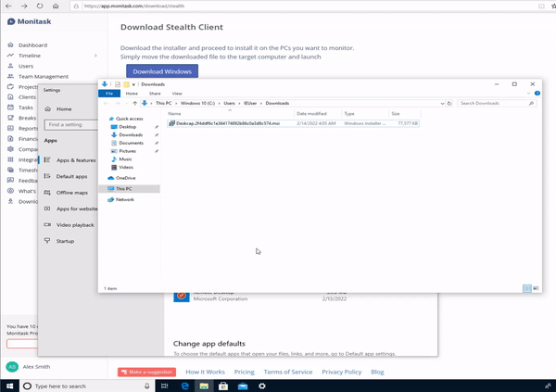Screen dimensions: 556x392
Task: Select the Breaks icon in Monitask sidebar
Action: pos(10,118)
